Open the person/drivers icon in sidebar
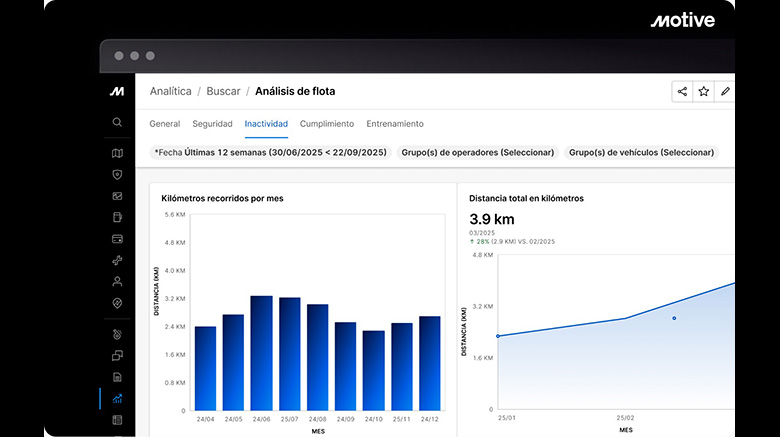 point(117,282)
